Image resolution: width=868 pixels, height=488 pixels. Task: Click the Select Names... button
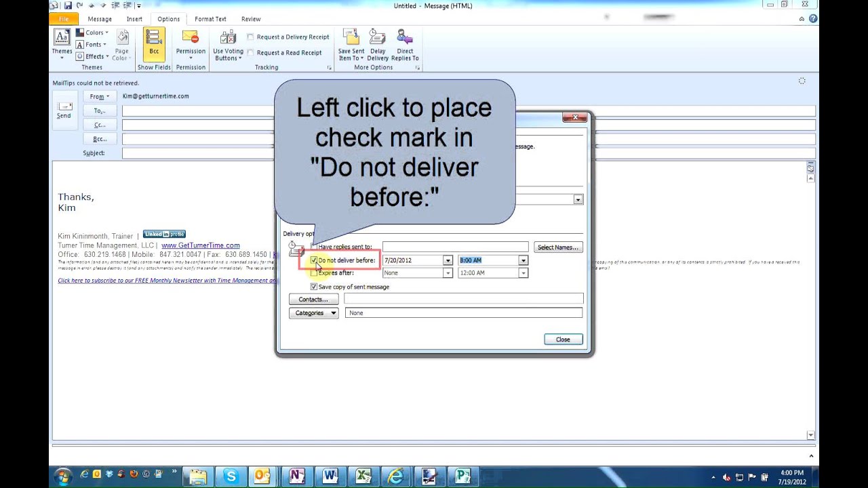click(557, 247)
